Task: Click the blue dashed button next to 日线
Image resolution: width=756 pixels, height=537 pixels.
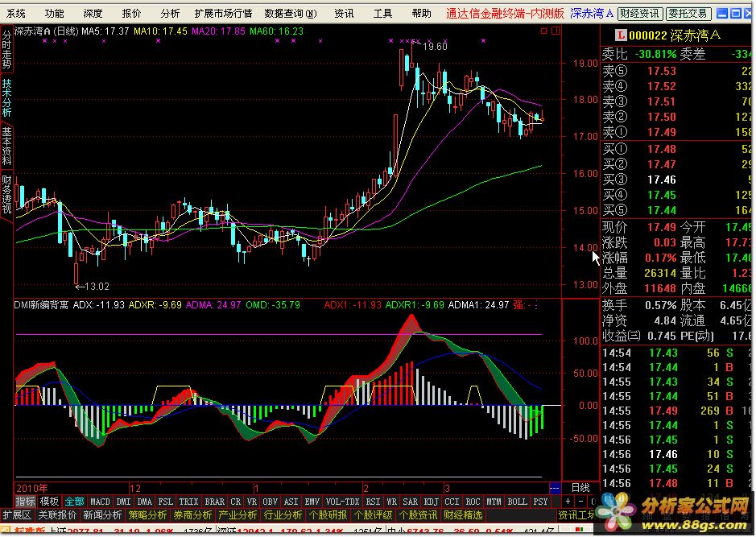Action: point(555,488)
